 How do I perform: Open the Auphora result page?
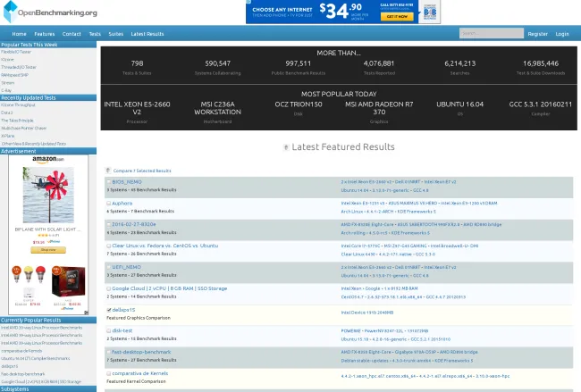pyautogui.click(x=122, y=204)
